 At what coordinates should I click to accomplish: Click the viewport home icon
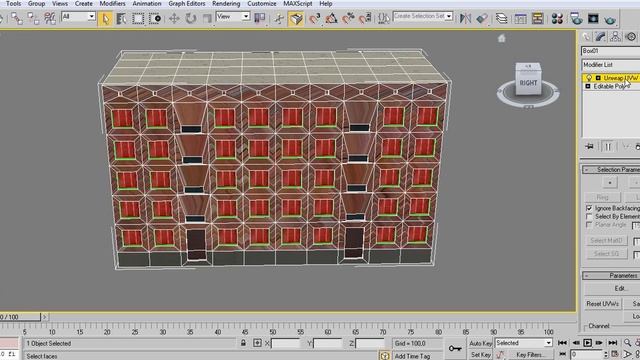click(502, 38)
